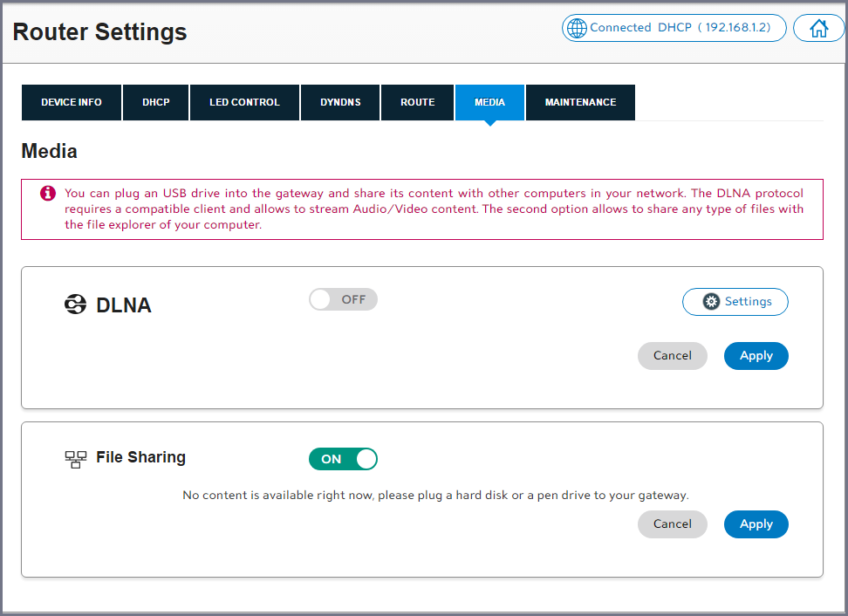The width and height of the screenshot is (848, 616).
Task: Select the Route tab
Action: point(418,102)
